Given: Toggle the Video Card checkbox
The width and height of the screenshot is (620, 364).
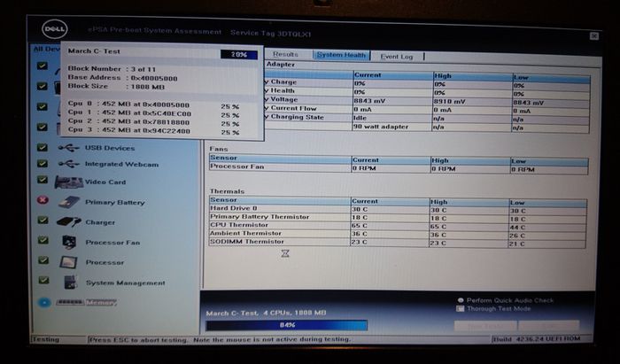Looking at the screenshot, I should point(43,180).
